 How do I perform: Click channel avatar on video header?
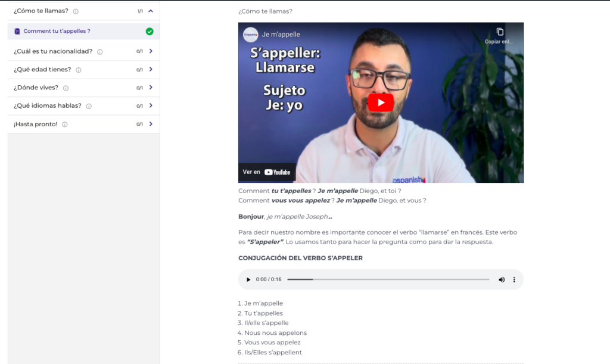tap(251, 35)
